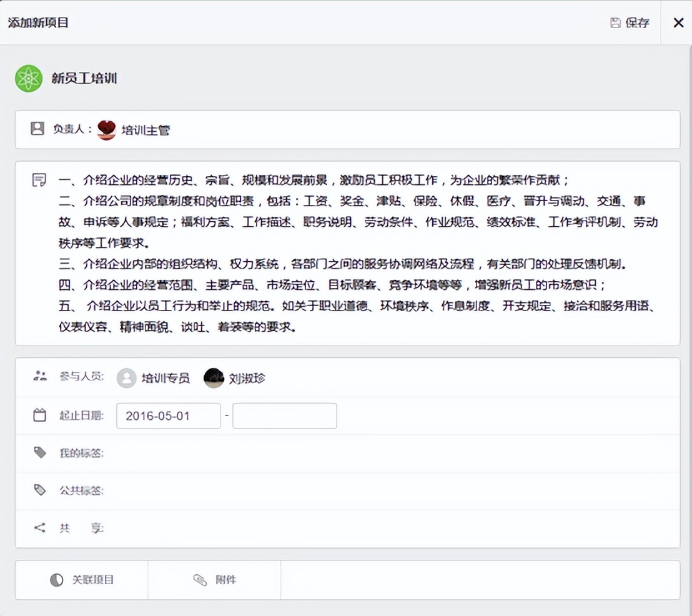Click the tag icon beside 我的标签
692x616 pixels.
click(x=39, y=453)
